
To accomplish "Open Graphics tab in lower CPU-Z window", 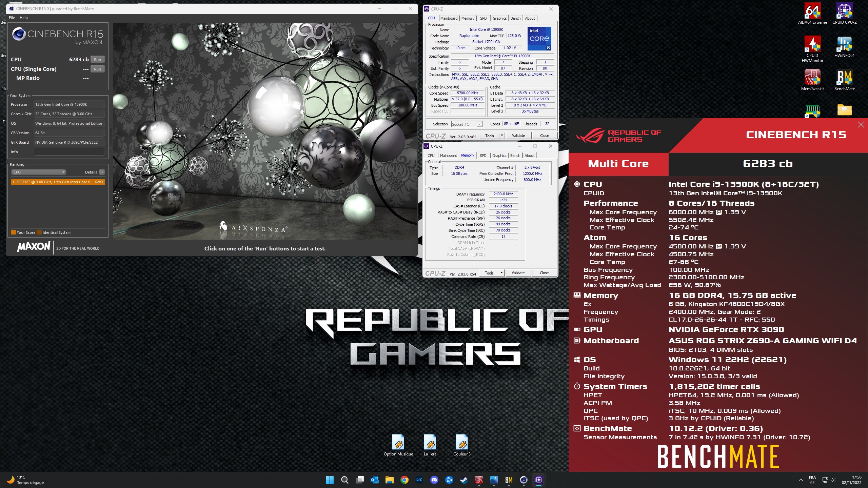I will (x=499, y=156).
